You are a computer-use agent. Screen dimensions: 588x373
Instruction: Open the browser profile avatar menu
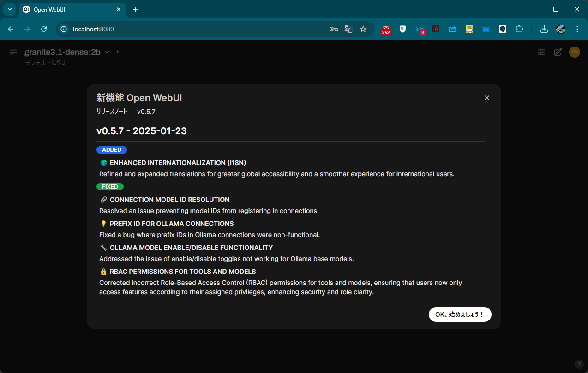click(x=560, y=29)
